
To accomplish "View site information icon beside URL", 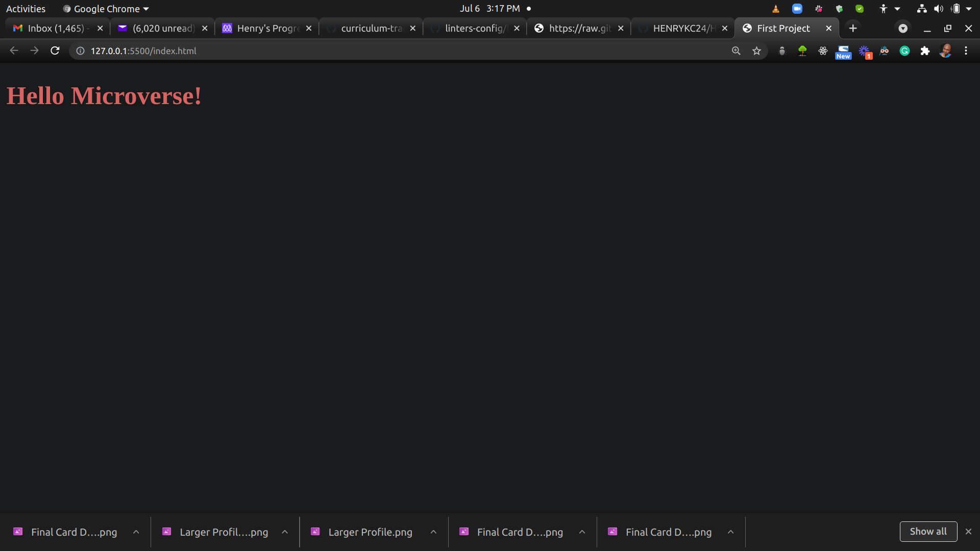I will coord(80,51).
